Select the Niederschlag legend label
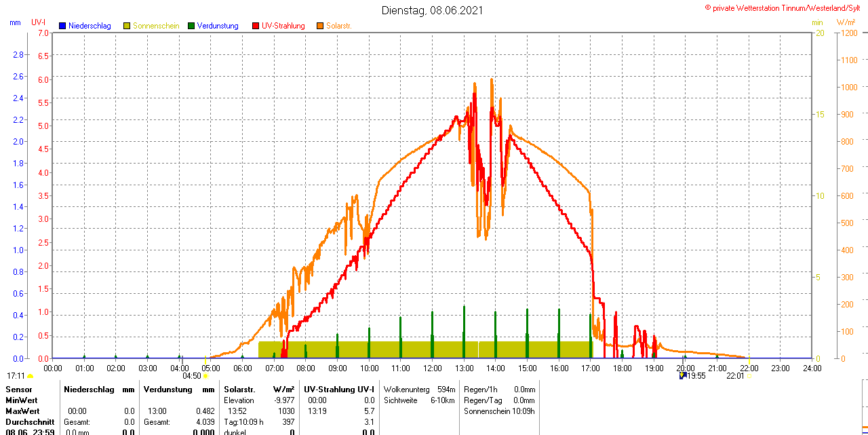Viewport: 868px width, 435px height. pyautogui.click(x=90, y=26)
